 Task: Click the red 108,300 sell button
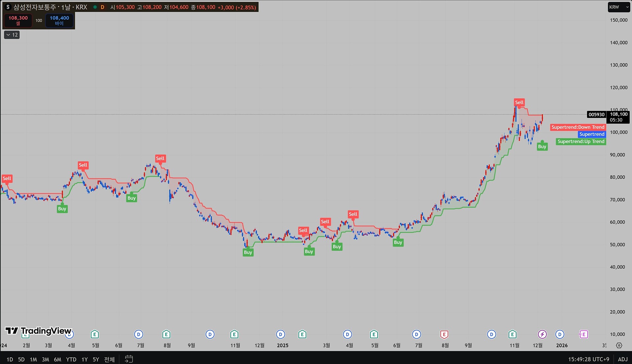click(x=18, y=20)
